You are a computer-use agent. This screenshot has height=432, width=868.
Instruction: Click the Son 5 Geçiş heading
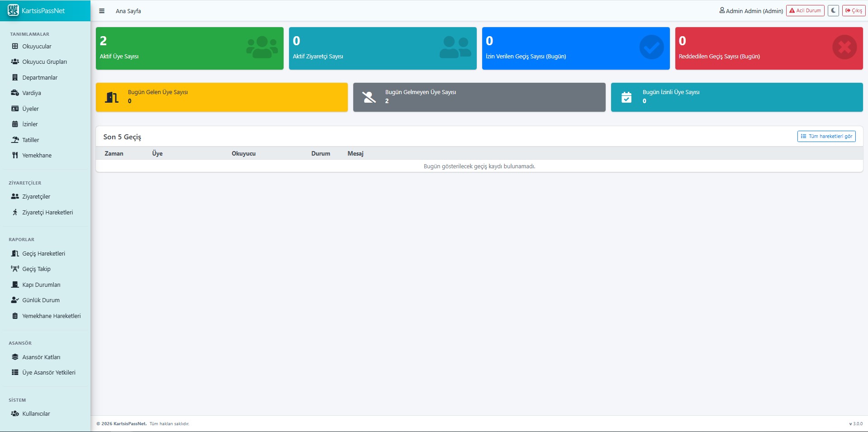[x=122, y=137]
